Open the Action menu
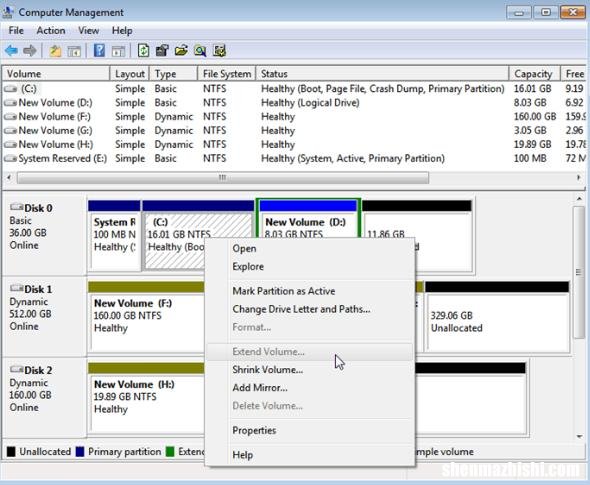Image resolution: width=590 pixels, height=485 pixels. 51,30
